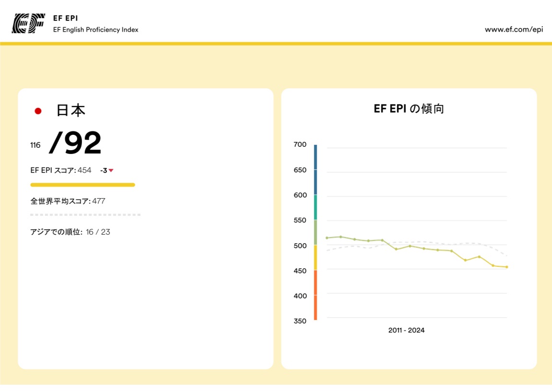Image resolution: width=552 pixels, height=392 pixels.
Task: Click the teal band of the proficiency scale
Action: 316,207
